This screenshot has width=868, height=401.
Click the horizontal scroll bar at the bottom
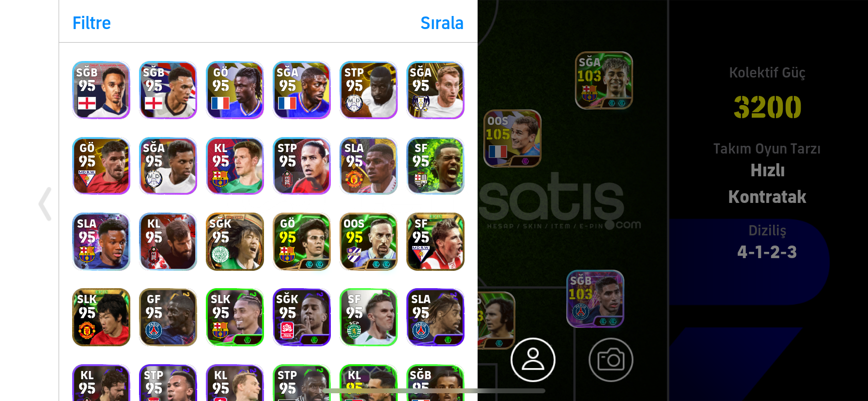(x=434, y=391)
